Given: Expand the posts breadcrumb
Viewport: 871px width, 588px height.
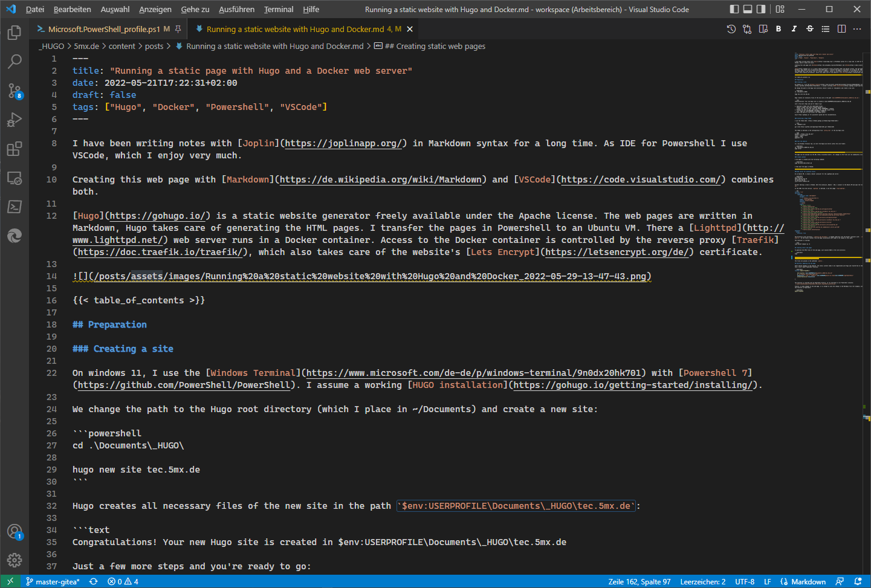Looking at the screenshot, I should pyautogui.click(x=154, y=46).
